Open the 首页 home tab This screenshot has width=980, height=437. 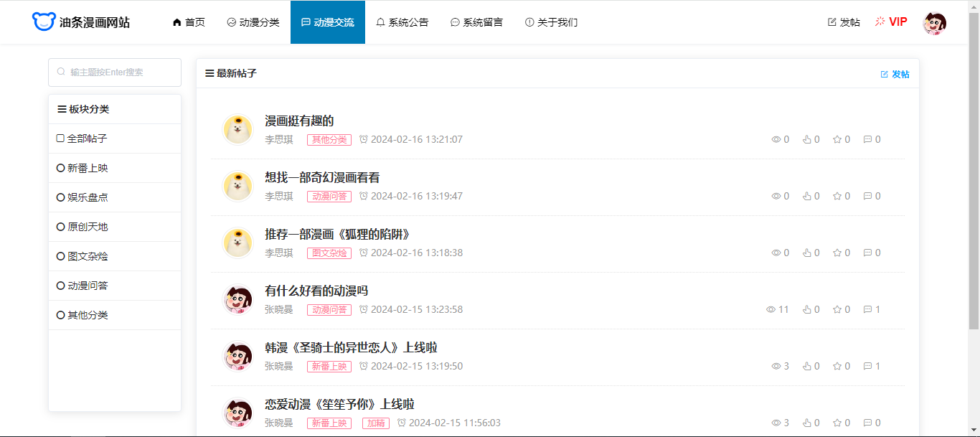(189, 22)
